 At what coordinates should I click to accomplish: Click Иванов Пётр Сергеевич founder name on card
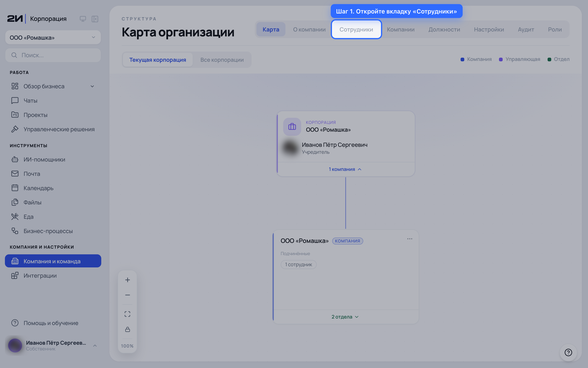click(x=335, y=145)
